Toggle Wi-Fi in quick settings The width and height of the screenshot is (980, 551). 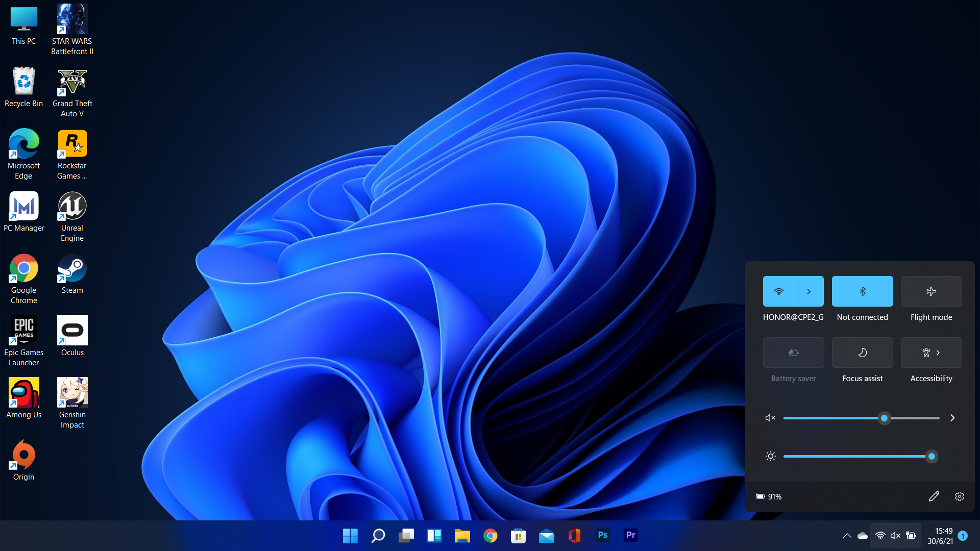(778, 291)
